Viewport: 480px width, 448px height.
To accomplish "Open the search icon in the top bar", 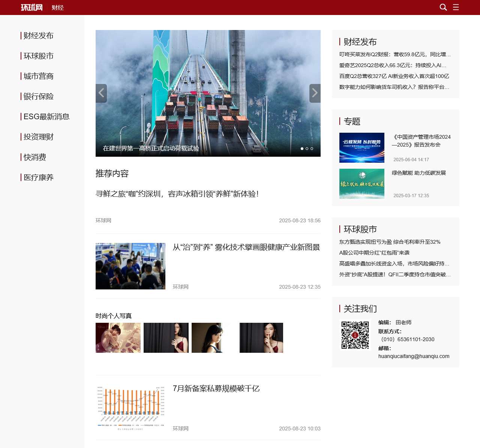I will pos(443,7).
